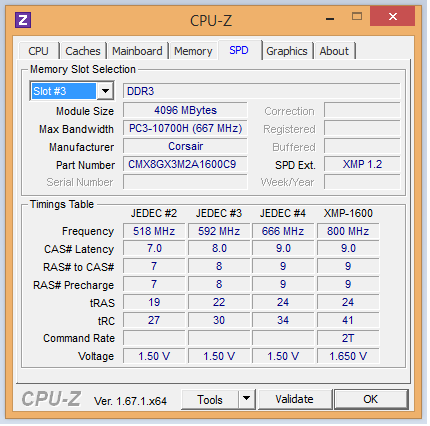This screenshot has width=430, height=426.
Task: Click the tRC value 30
Action: (219, 320)
